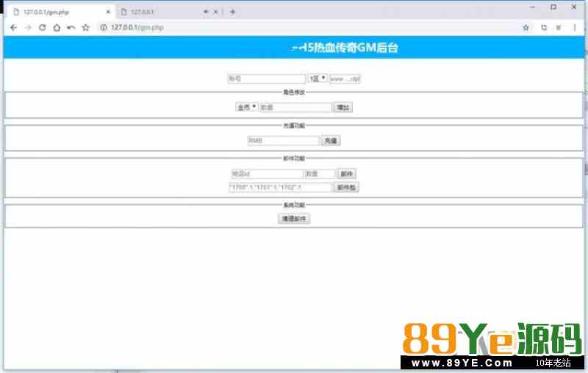This screenshot has width=588, height=373.
Task: Click the RMB amount input field
Action: [283, 140]
